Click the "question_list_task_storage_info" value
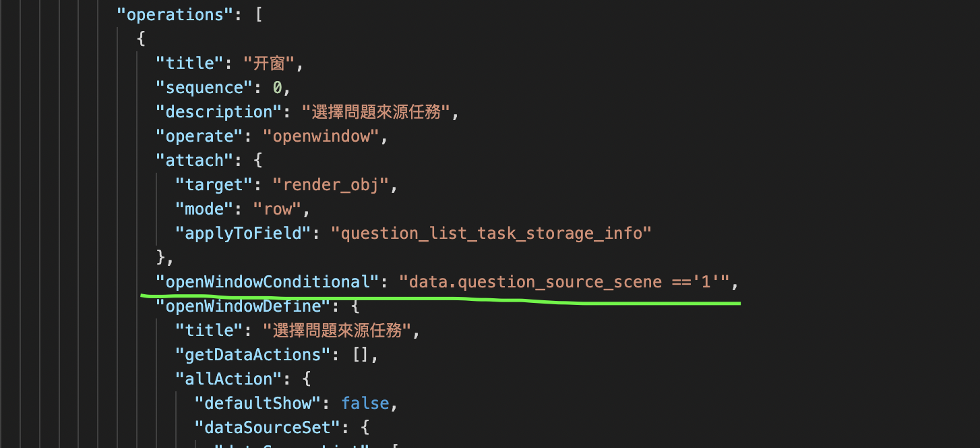The width and height of the screenshot is (980, 448). pos(492,233)
